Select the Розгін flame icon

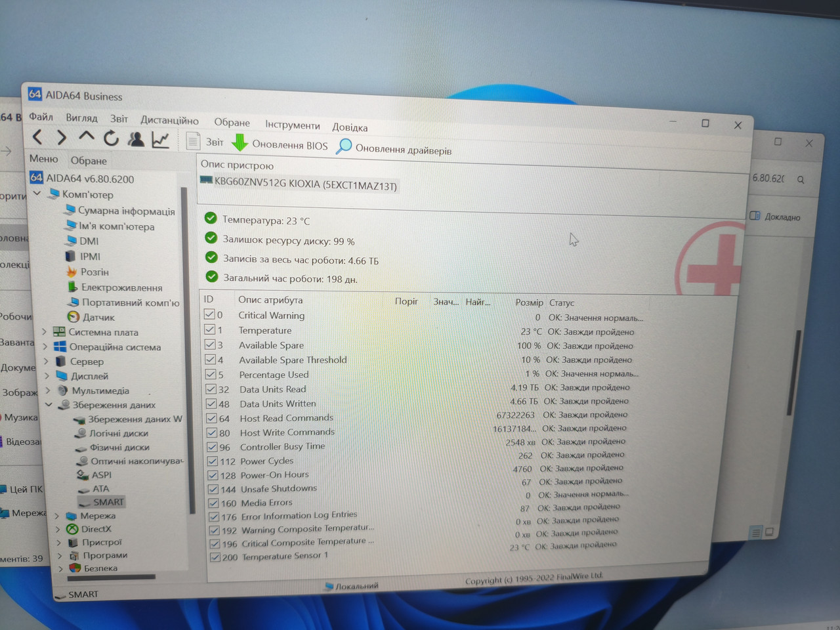click(x=72, y=271)
